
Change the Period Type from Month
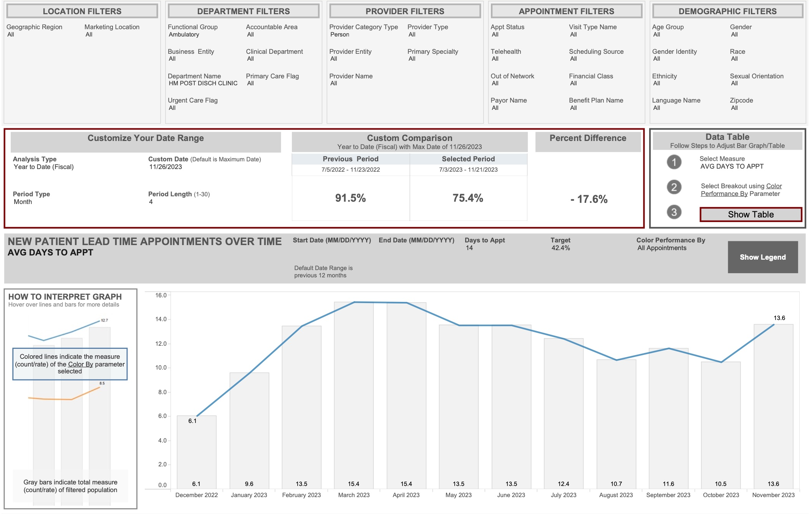point(23,202)
